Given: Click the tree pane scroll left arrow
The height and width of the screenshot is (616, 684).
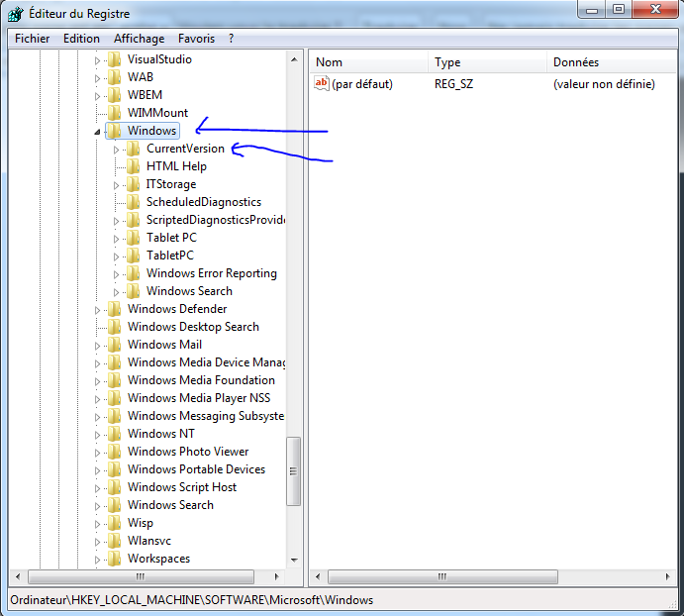Looking at the screenshot, I should click(x=18, y=576).
